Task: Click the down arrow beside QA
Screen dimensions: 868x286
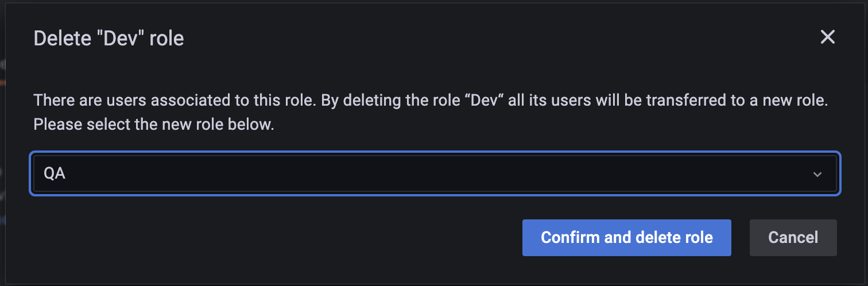Action: [817, 174]
